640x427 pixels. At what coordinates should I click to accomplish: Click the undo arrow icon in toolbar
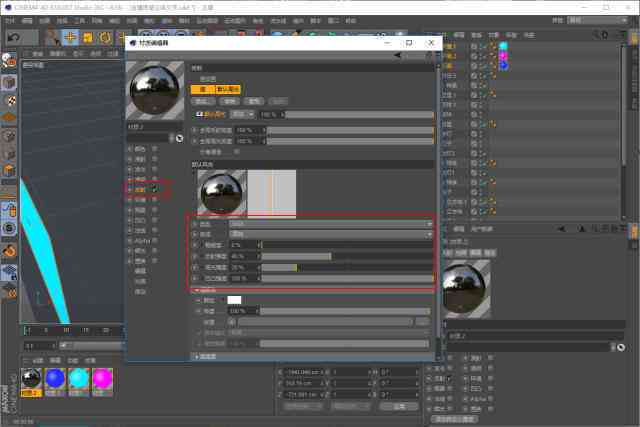pyautogui.click(x=14, y=37)
